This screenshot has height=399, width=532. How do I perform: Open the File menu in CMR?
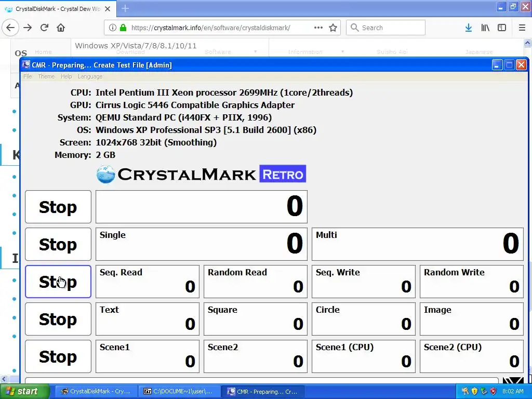28,76
